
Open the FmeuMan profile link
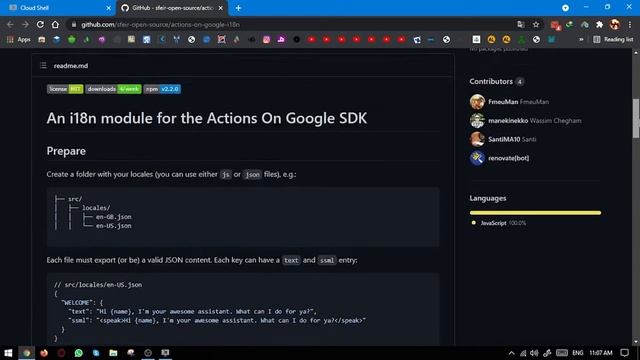click(x=518, y=102)
